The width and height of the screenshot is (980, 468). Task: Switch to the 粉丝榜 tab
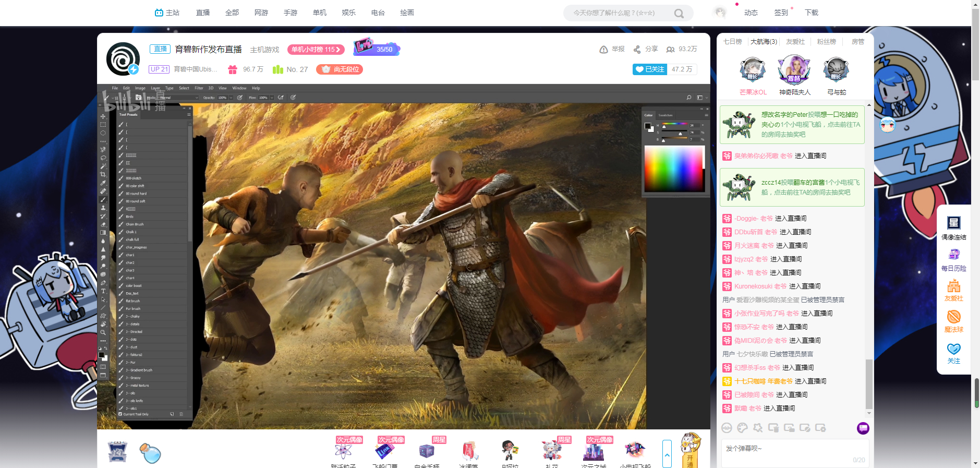click(x=827, y=42)
